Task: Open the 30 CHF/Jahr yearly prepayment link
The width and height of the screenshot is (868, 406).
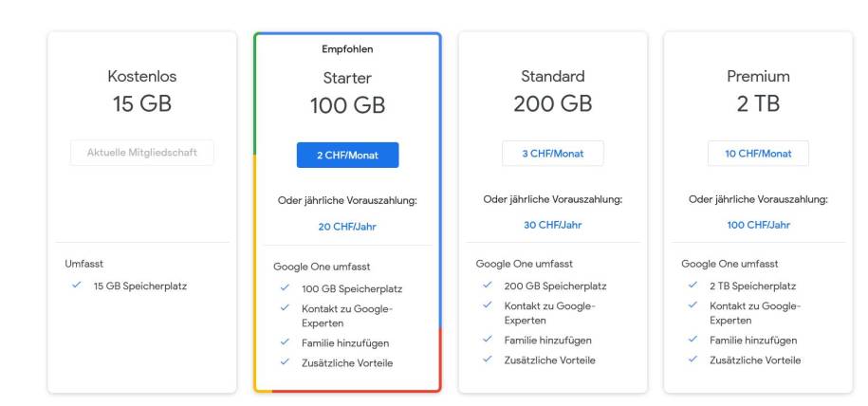Action: click(552, 225)
